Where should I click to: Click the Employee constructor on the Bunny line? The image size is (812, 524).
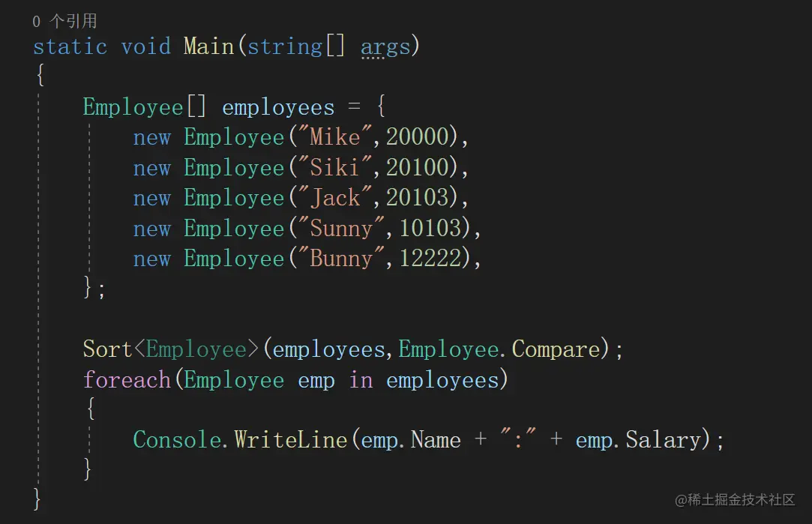(234, 259)
